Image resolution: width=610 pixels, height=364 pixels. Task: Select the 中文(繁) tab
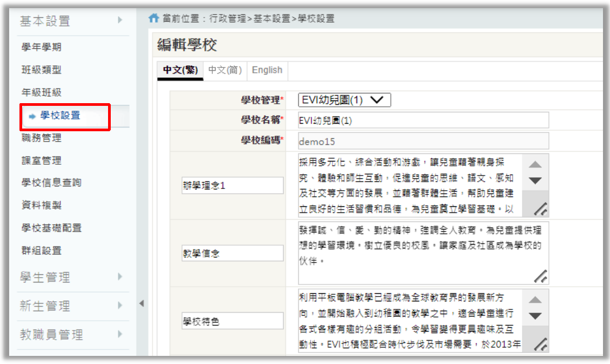coord(180,70)
